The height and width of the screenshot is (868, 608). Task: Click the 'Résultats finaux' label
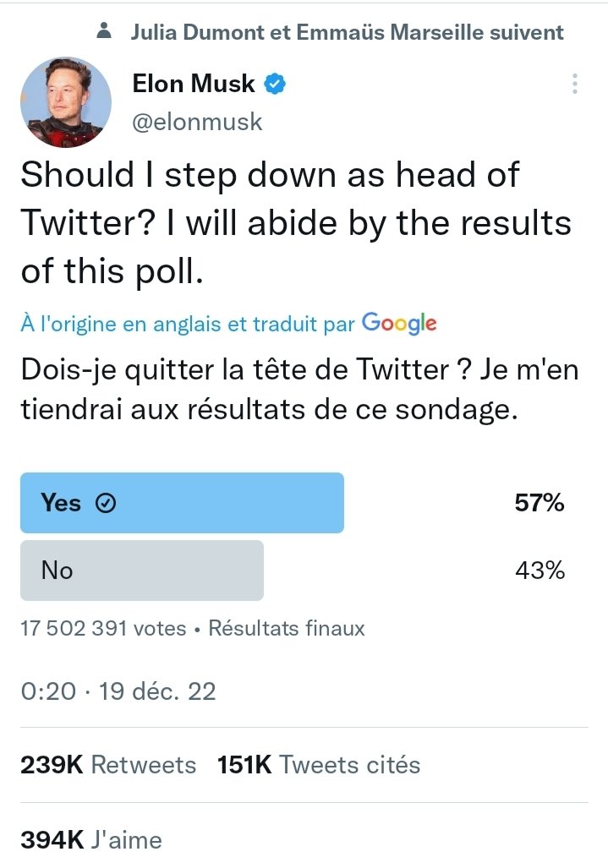[287, 628]
